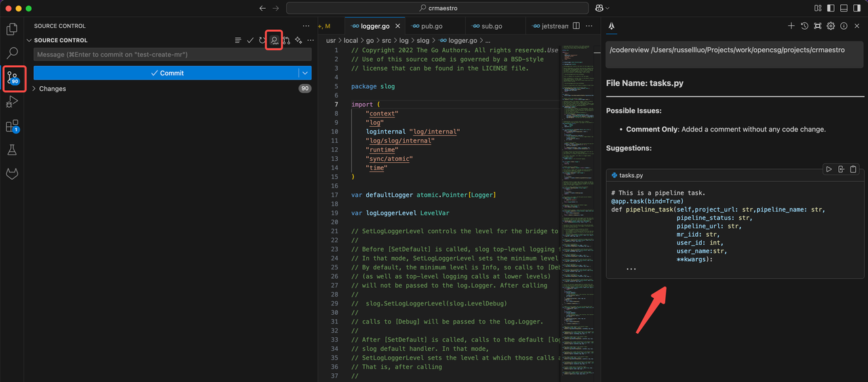Open Run and Debug view
This screenshot has height=382, width=868.
click(12, 102)
